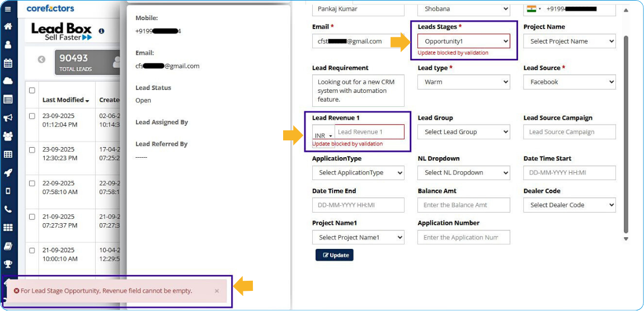Open the Select Lead Group dropdown
The width and height of the screenshot is (644, 311).
[464, 132]
